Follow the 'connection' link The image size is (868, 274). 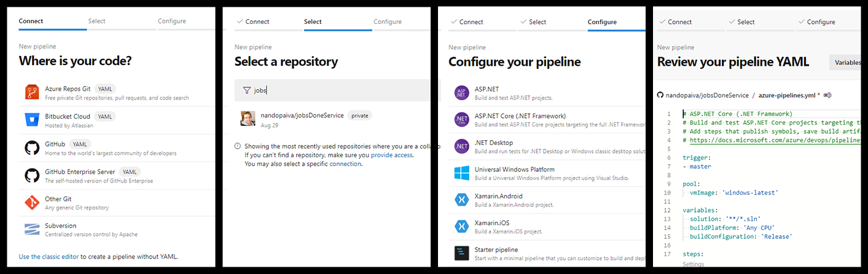click(345, 164)
